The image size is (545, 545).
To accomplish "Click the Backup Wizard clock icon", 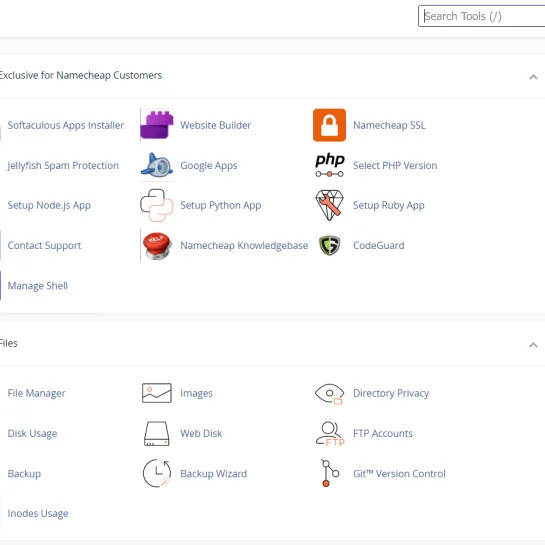I will tap(157, 473).
